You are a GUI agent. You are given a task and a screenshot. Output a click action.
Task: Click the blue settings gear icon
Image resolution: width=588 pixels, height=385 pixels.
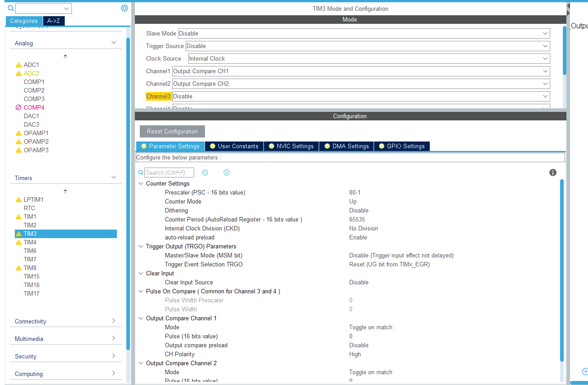pos(125,8)
